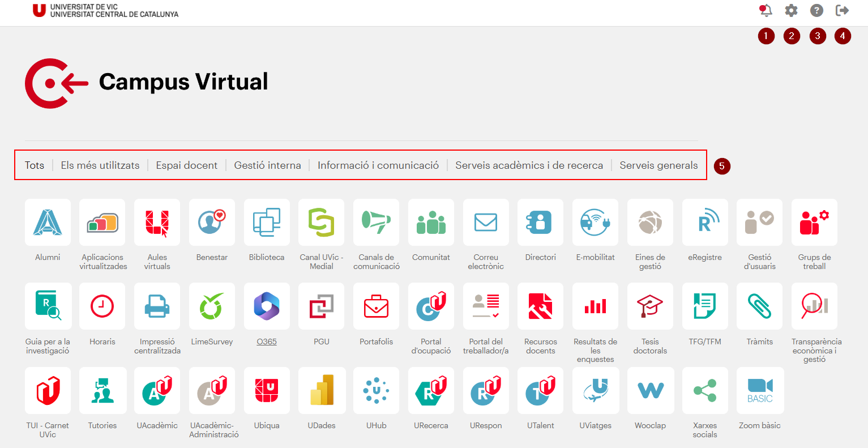The height and width of the screenshot is (448, 868).
Task: Open Canal UVic - Medial icon
Action: 322,222
